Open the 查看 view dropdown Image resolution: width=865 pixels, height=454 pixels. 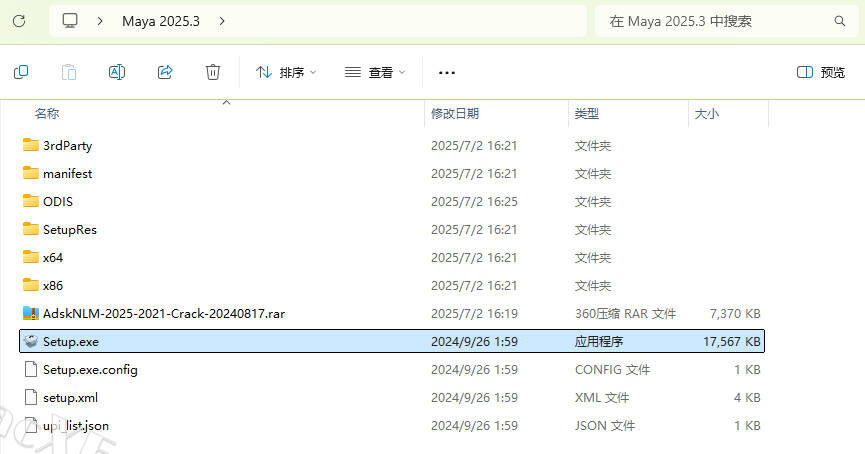tap(375, 72)
